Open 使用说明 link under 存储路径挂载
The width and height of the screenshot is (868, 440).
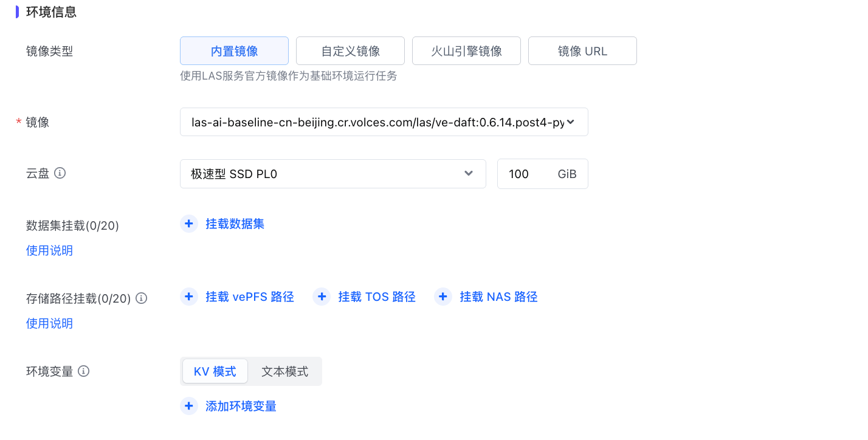49,323
